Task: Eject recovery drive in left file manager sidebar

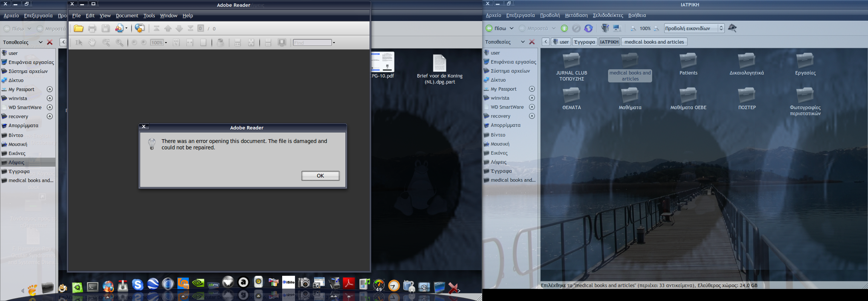Action: click(49, 116)
